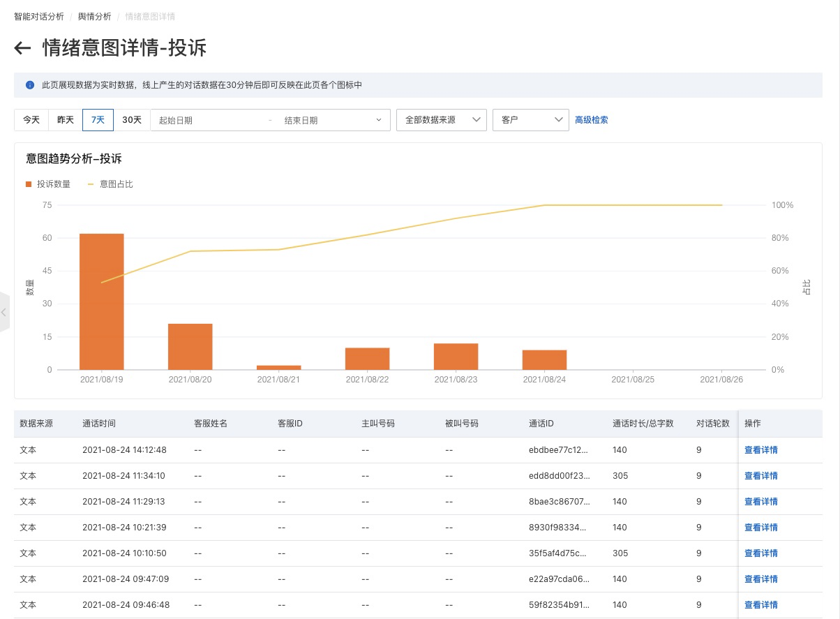Click the 2021-08-24 10:10:50 timestamp cell
The image size is (840, 619).
coord(124,553)
